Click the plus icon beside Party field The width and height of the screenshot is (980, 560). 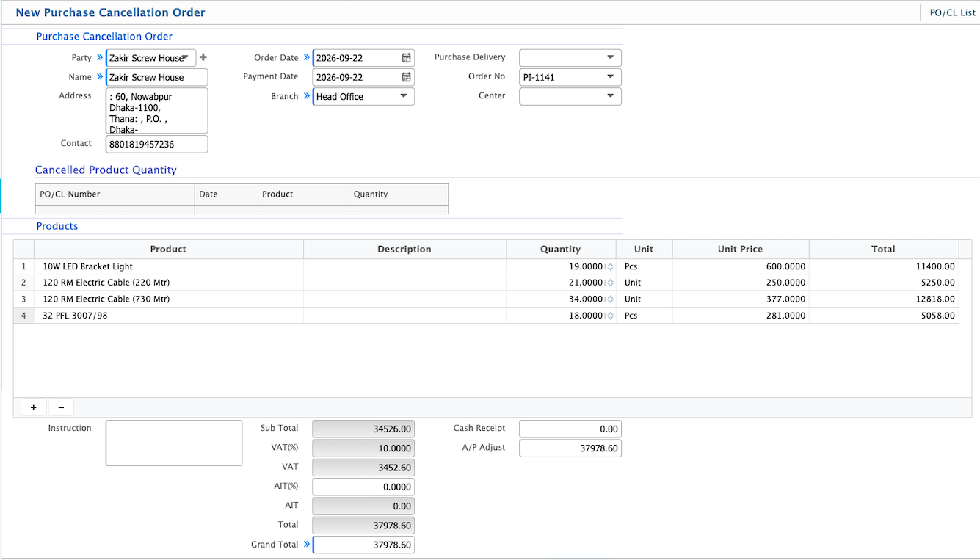[x=203, y=57]
